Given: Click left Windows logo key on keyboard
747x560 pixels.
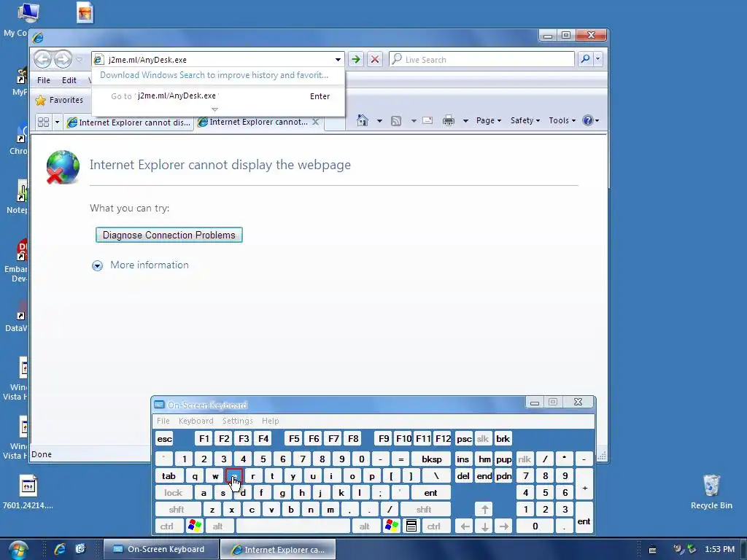Looking at the screenshot, I should (x=195, y=526).
